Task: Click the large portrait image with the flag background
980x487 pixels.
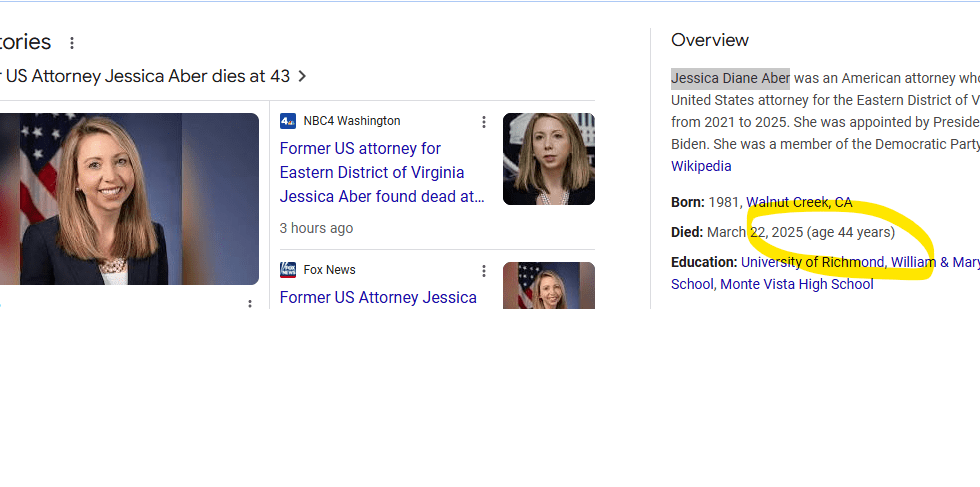Action: click(129, 198)
